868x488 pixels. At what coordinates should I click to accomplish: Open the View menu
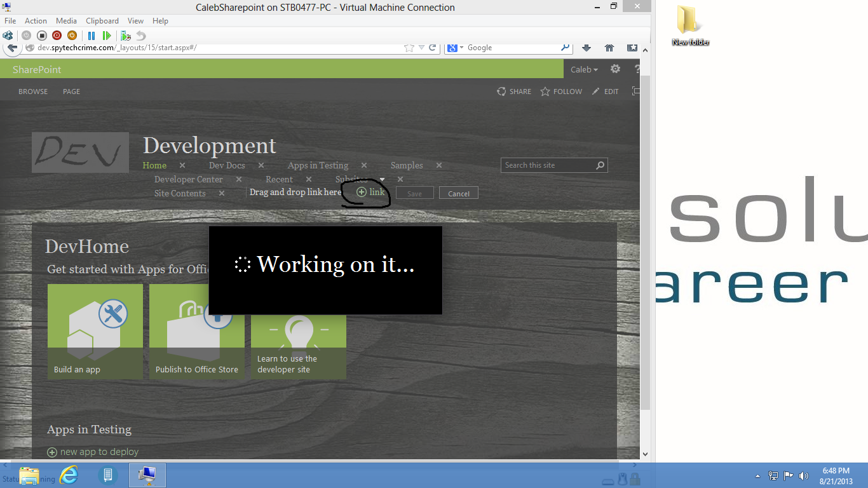click(135, 21)
